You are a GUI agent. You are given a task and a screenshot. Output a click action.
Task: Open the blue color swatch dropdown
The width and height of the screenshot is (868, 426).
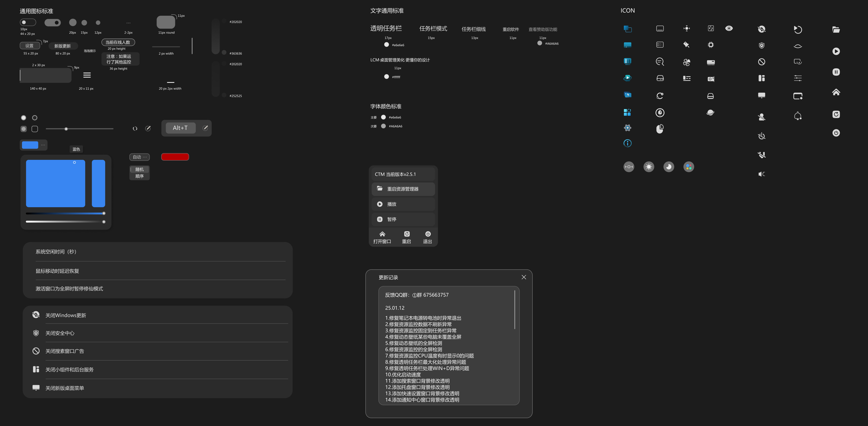point(34,145)
